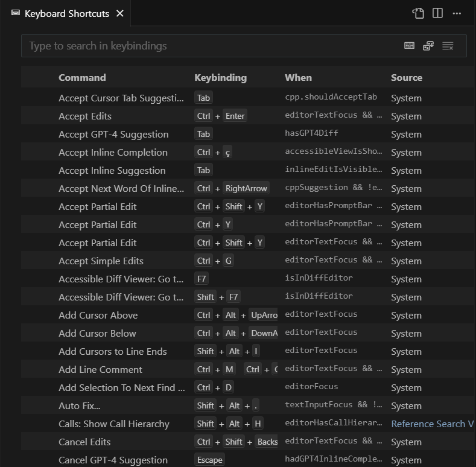Click the cppSuggestion && !e… when clause
This screenshot has width=476, height=467.
pos(334,188)
